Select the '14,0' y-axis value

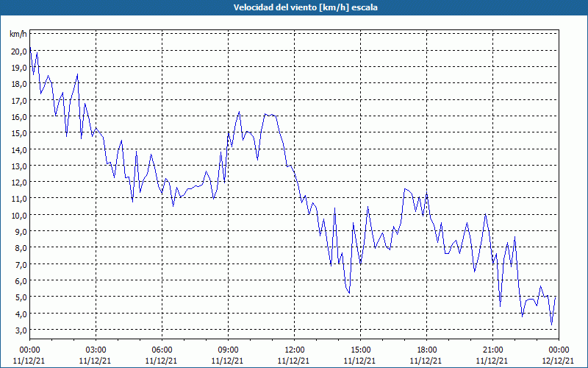[x=19, y=150]
